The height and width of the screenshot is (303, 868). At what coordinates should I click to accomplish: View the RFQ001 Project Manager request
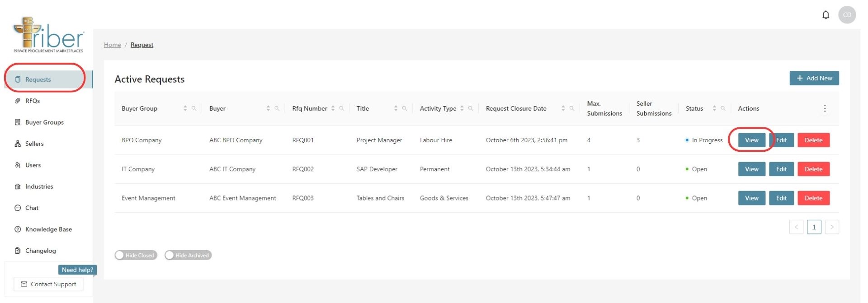(x=752, y=140)
